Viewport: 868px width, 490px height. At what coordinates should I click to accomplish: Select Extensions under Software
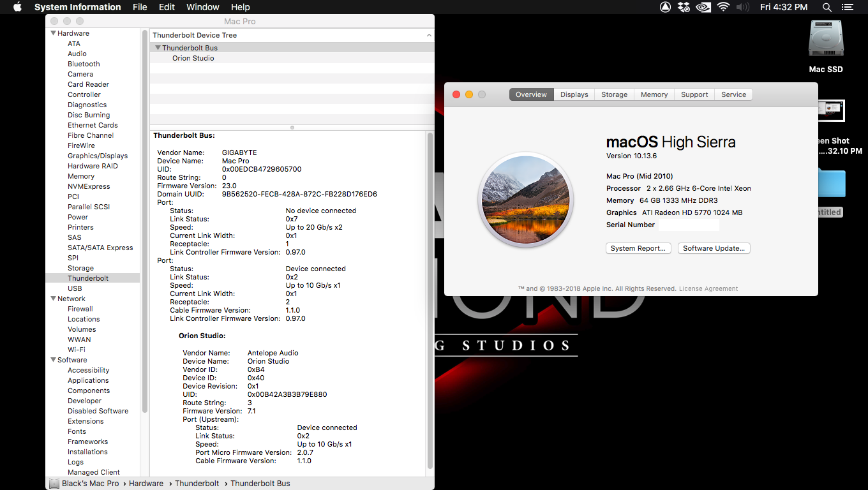point(86,421)
